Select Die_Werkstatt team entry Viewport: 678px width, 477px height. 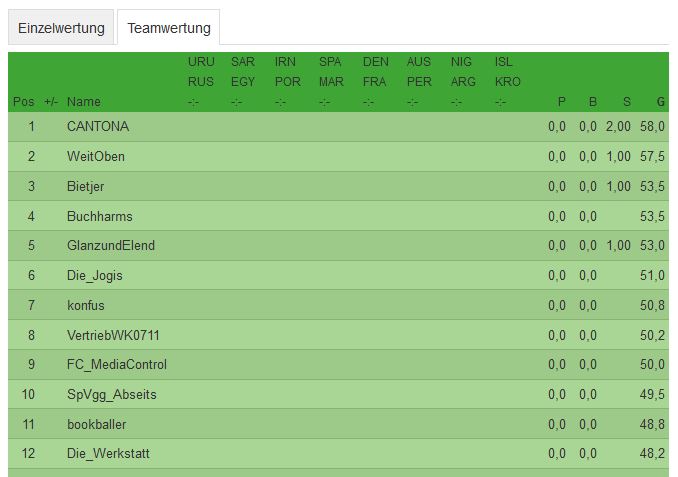[x=108, y=454]
